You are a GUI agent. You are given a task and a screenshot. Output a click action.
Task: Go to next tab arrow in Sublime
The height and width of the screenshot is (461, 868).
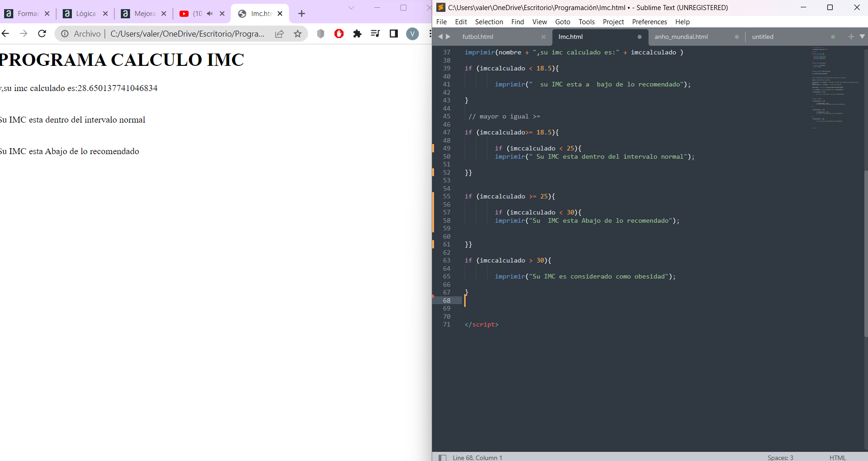click(448, 37)
